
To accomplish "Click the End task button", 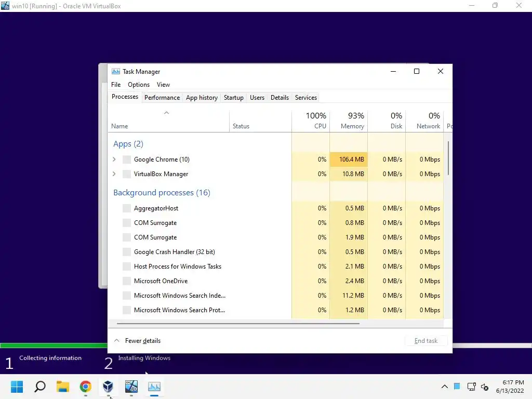I will pyautogui.click(x=426, y=341).
